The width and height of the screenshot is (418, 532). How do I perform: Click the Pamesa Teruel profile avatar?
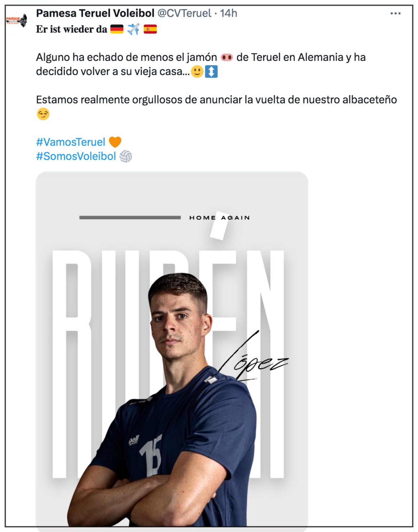(x=17, y=20)
